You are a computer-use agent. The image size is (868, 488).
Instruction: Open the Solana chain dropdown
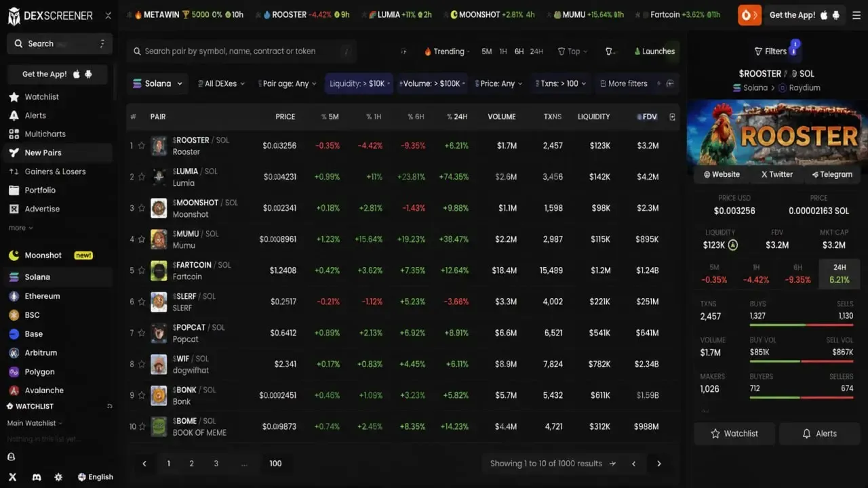pos(157,83)
